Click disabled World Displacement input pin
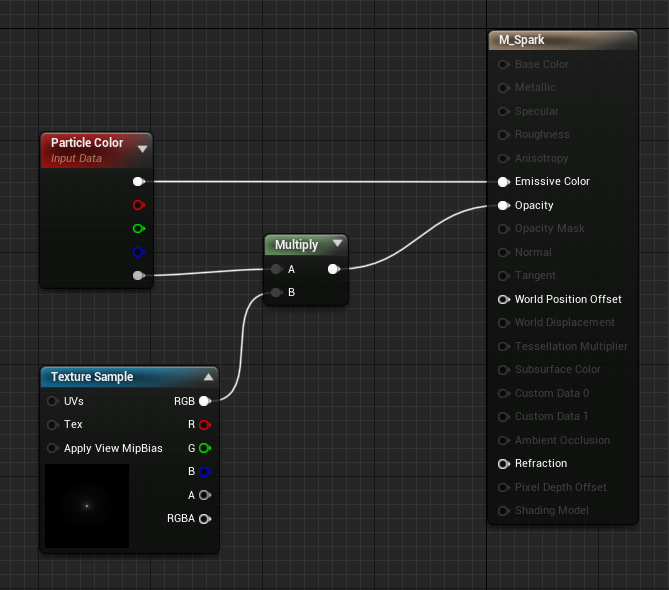The image size is (669, 590). point(504,323)
